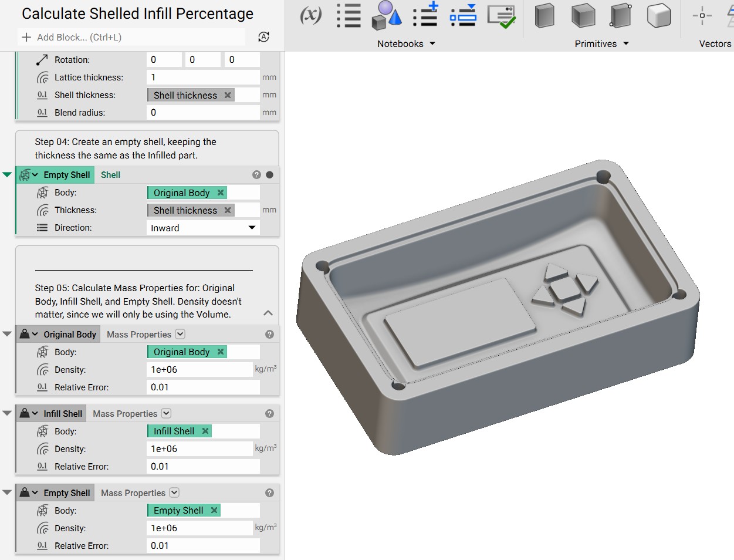Open the Direction dropdown set to Inward
The image size is (734, 560).
point(203,228)
